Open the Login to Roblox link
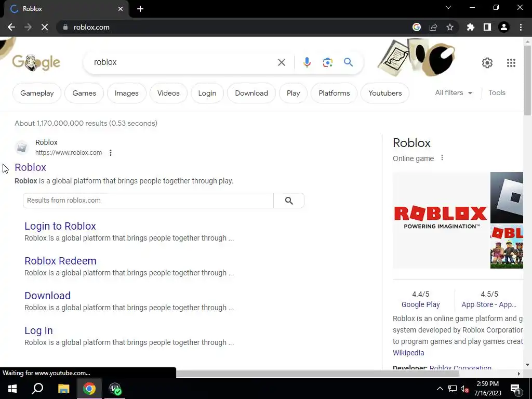 click(x=60, y=226)
